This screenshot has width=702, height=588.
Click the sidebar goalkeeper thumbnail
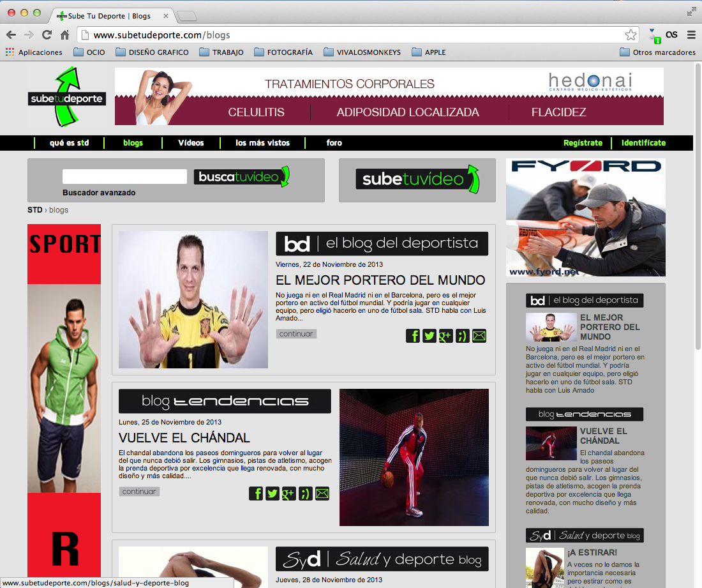click(551, 328)
